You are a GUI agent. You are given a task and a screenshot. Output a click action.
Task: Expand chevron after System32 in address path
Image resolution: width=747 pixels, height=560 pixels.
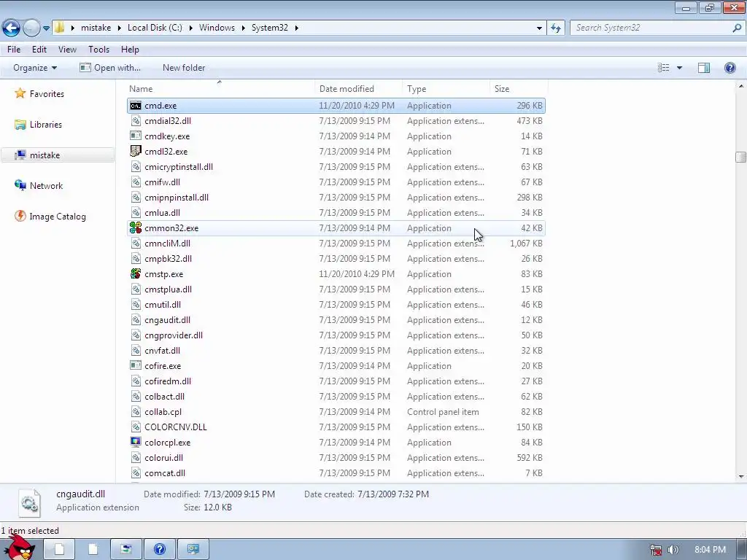pyautogui.click(x=296, y=28)
